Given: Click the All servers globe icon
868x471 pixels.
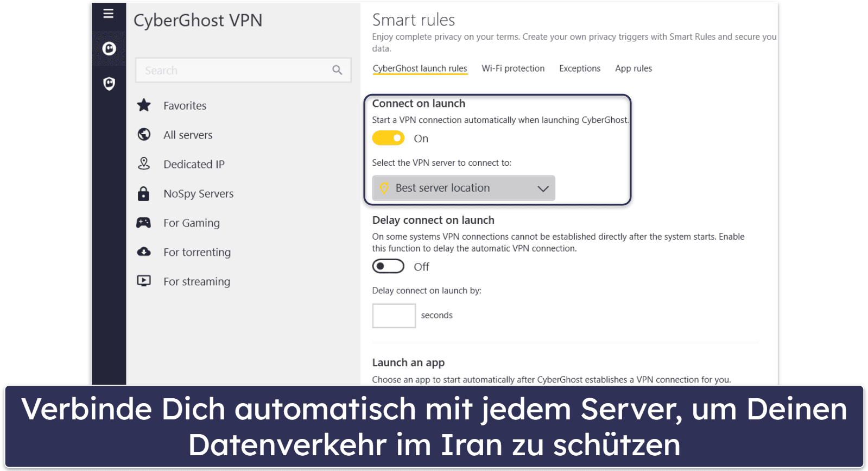Looking at the screenshot, I should tap(144, 134).
